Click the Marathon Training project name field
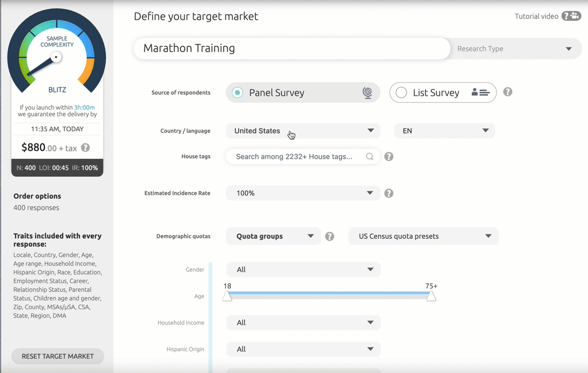This screenshot has width=588, height=373. coord(291,49)
